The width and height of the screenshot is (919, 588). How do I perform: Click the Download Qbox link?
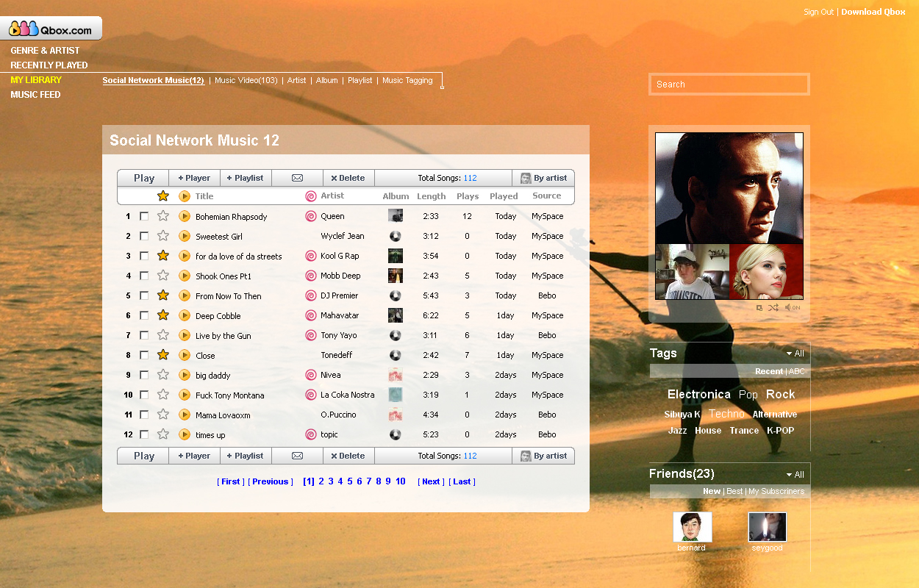click(873, 12)
